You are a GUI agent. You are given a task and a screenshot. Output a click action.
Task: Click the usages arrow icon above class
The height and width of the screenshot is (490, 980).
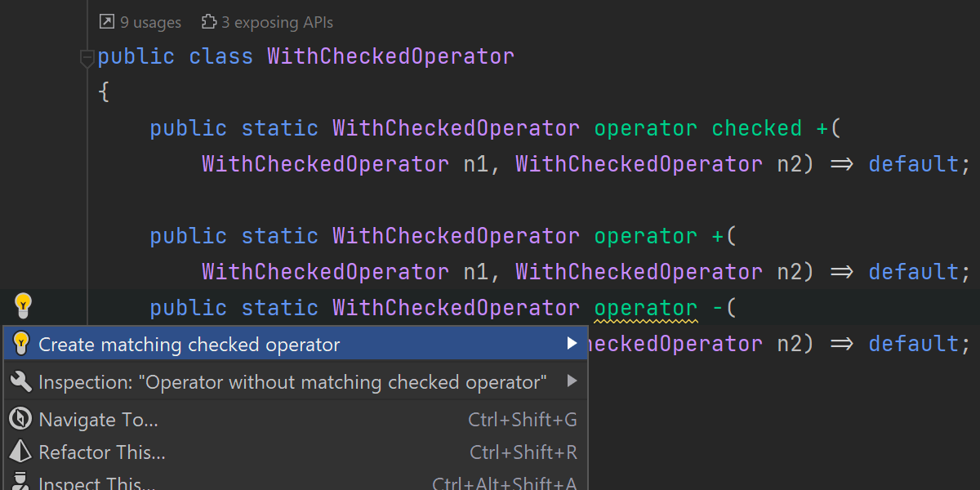106,22
